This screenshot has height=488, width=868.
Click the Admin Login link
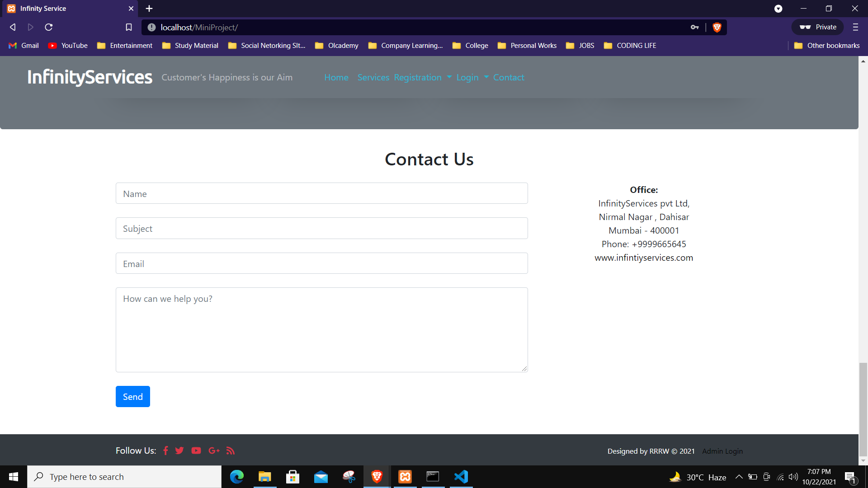[722, 451]
